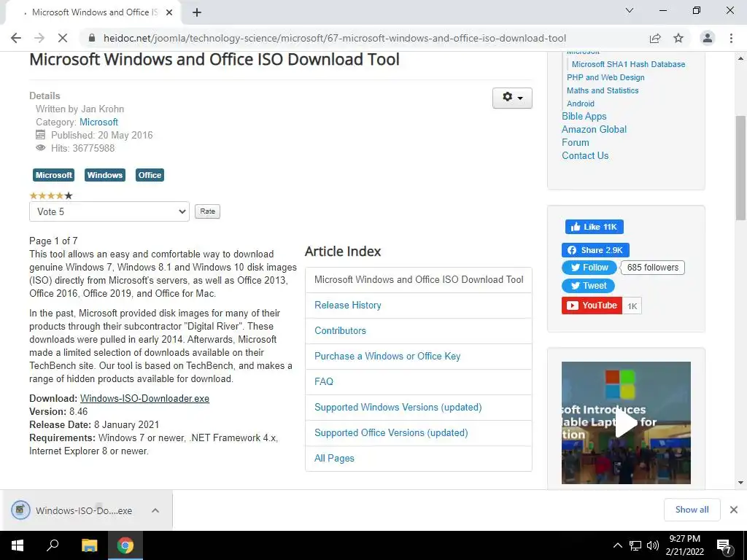Viewport: 747px width, 560px height.
Task: Click Chrome icon on taskbar
Action: tap(125, 545)
